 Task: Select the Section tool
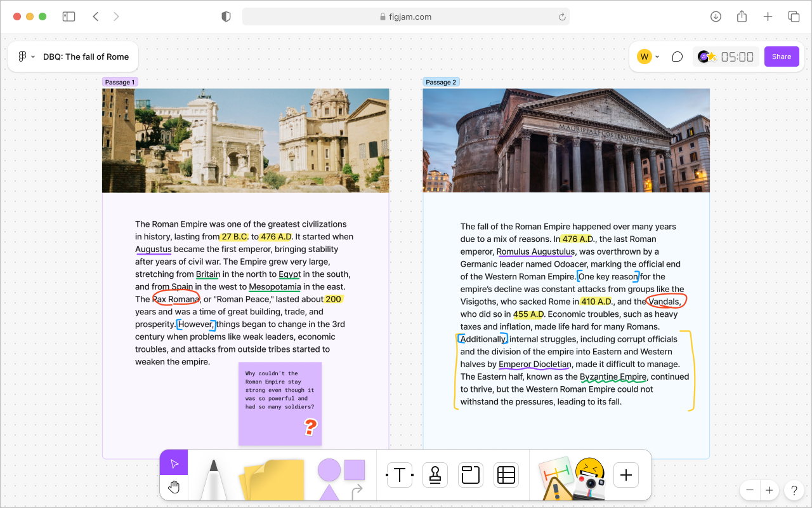[470, 475]
